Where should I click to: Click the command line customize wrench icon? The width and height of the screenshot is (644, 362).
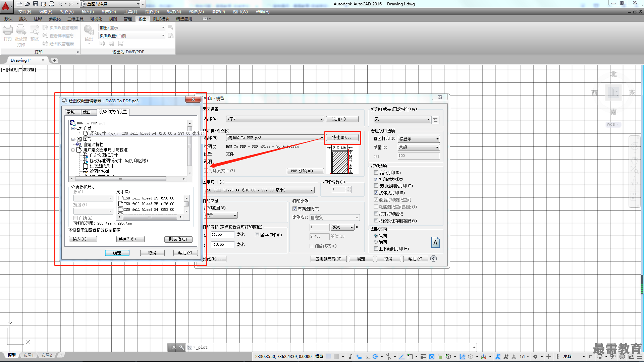(x=181, y=347)
